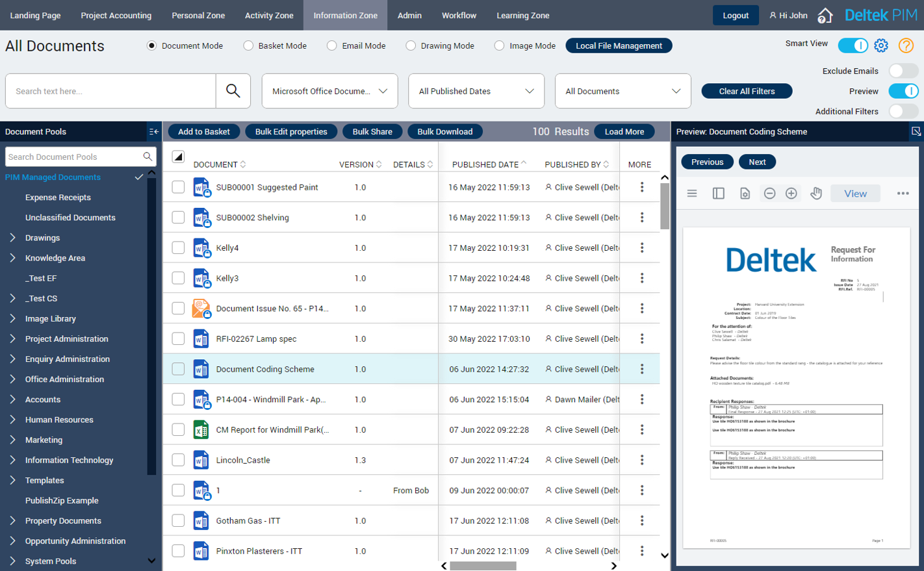924x571 pixels.
Task: Select the Basket Mode radio button
Action: tap(248, 46)
